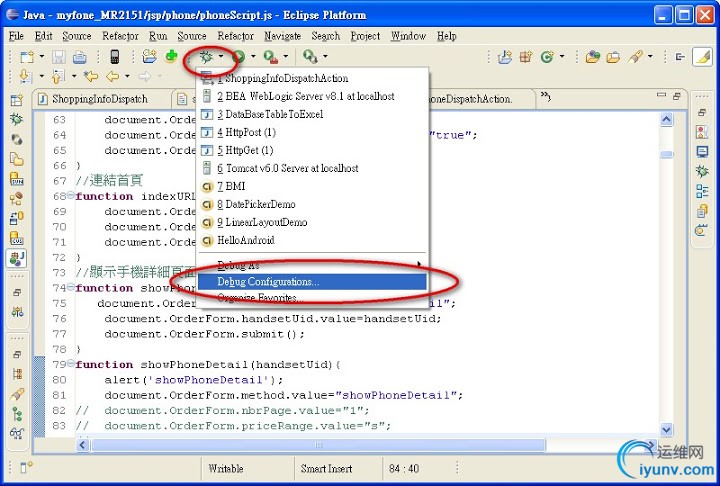
Task: Show the hidden editor tabs list
Action: (545, 96)
